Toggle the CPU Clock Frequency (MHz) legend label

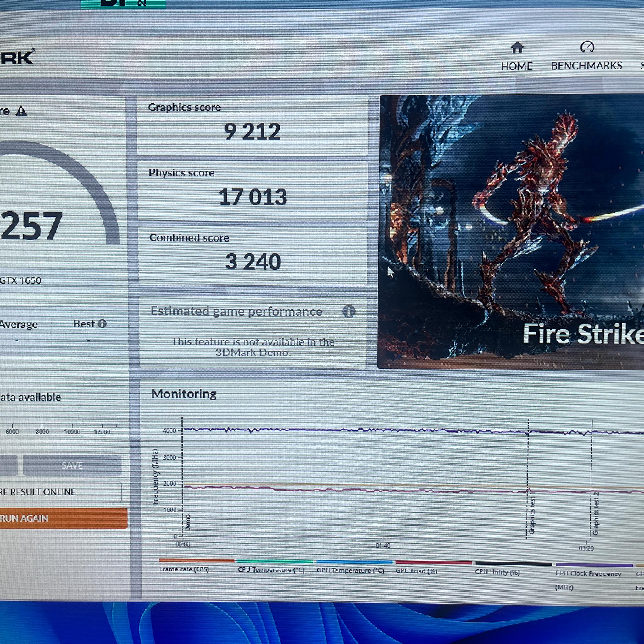(x=588, y=580)
